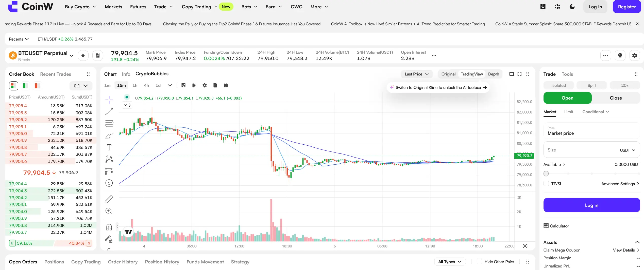
Task: Click the position size slider handle
Action: (546, 173)
